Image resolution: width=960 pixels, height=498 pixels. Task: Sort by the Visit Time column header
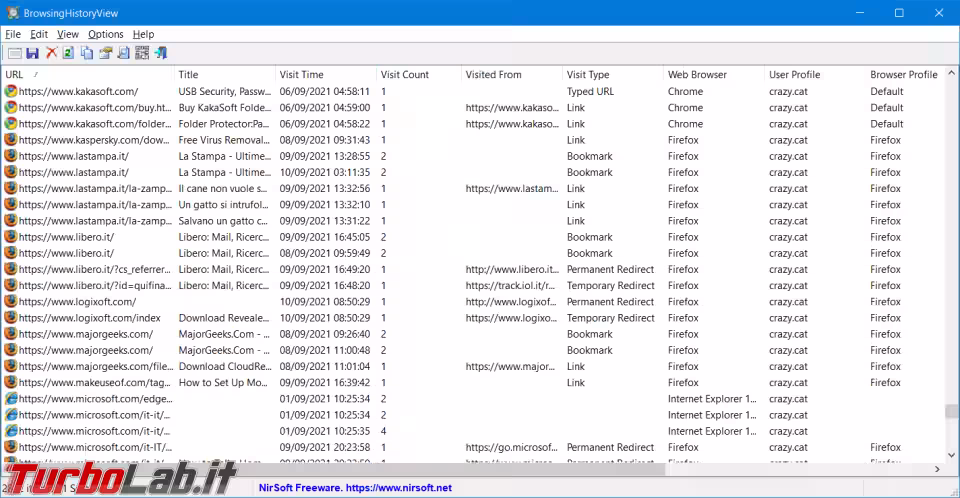pos(326,75)
